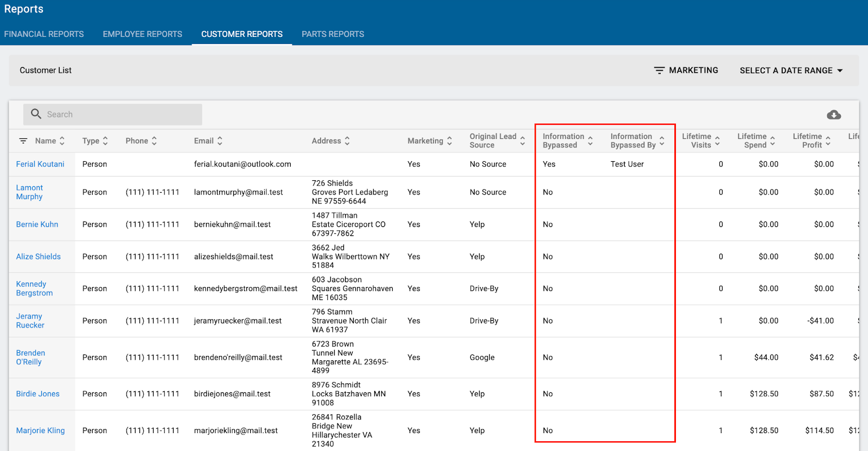868x451 pixels.
Task: Sort by Name column arrows
Action: [x=62, y=141]
